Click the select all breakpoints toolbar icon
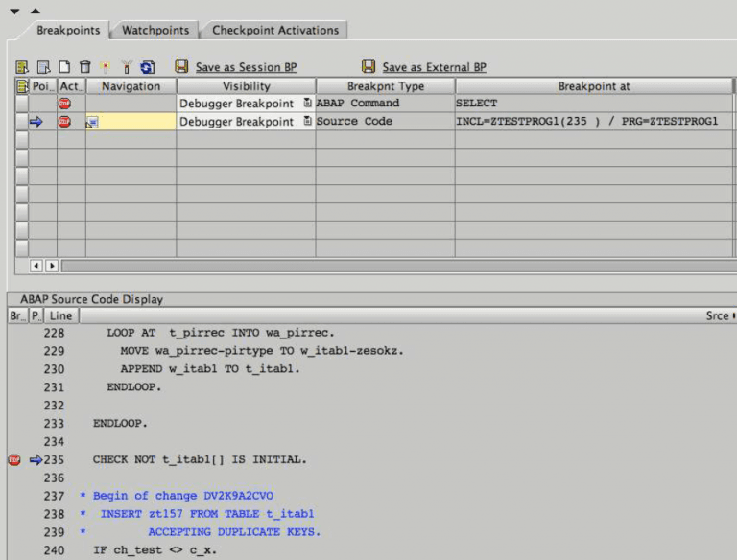 point(22,67)
